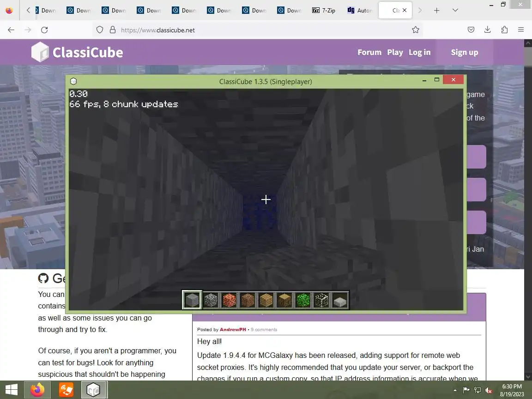
Task: Switch to the 7-Zip tab
Action: [324, 11]
